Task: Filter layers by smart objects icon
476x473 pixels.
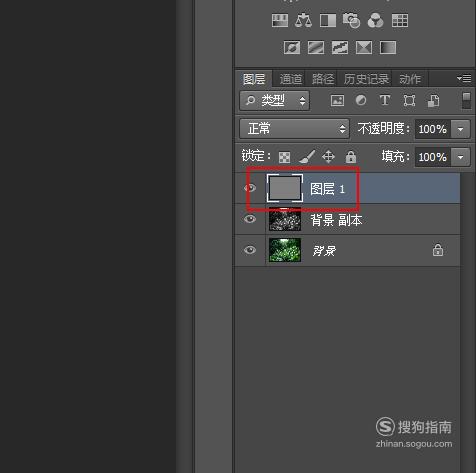Action: pyautogui.click(x=433, y=100)
